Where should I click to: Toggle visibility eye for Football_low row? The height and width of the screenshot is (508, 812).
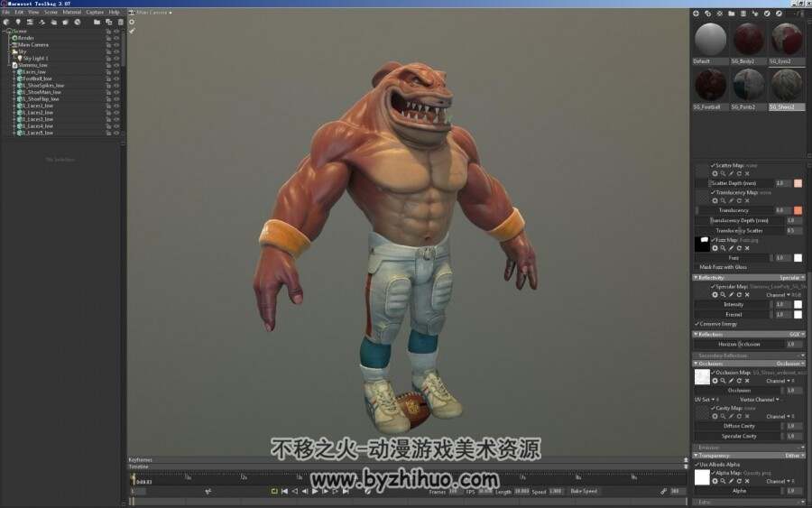(116, 79)
